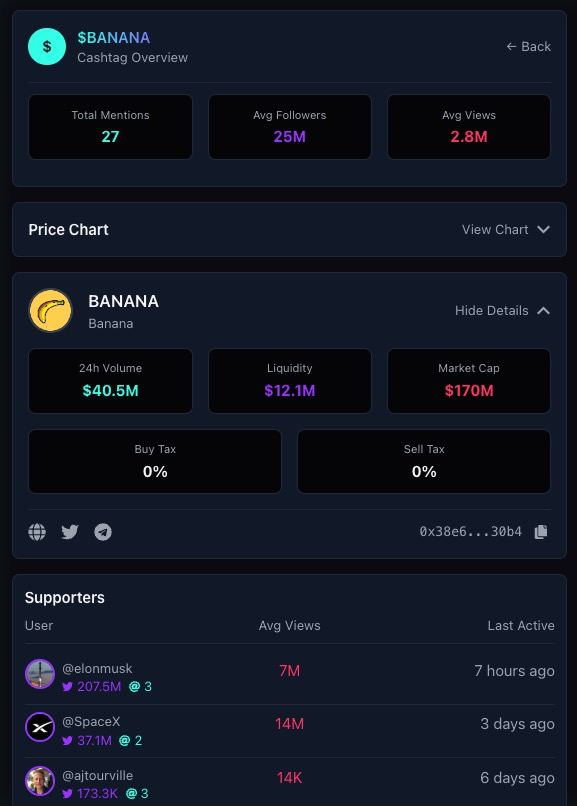Click the up chevron beside Hide Details
Image resolution: width=577 pixels, height=806 pixels.
(544, 310)
